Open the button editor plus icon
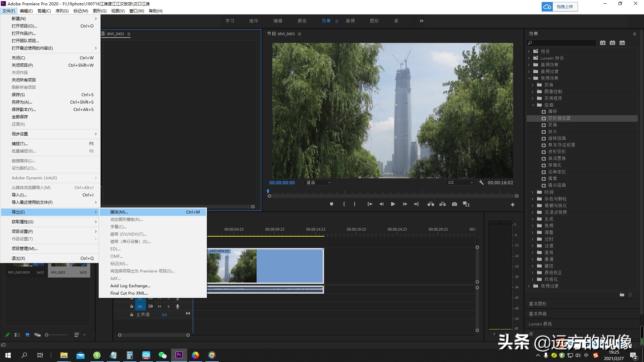This screenshot has height=362, width=644. pyautogui.click(x=513, y=204)
